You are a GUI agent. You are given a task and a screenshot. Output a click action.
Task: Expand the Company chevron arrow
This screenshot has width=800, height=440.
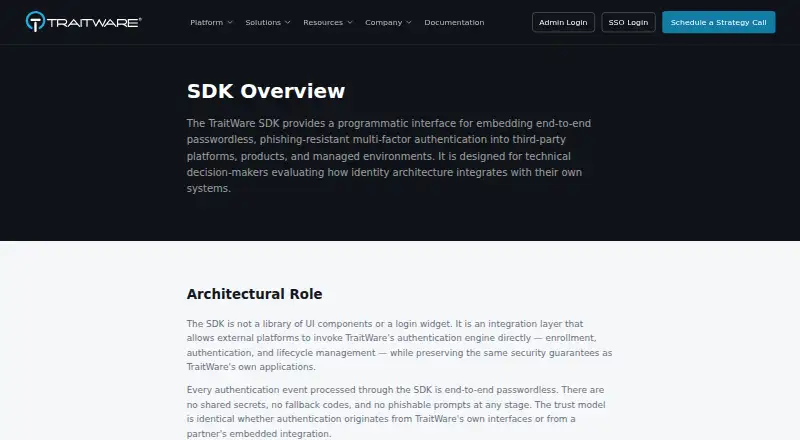click(x=409, y=22)
